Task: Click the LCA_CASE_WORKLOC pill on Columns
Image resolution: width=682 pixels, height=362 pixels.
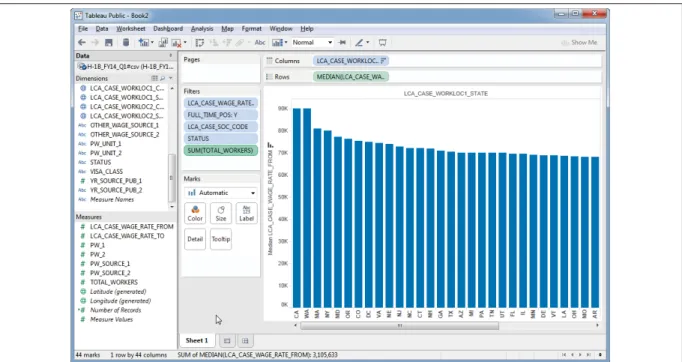Action: (351, 61)
